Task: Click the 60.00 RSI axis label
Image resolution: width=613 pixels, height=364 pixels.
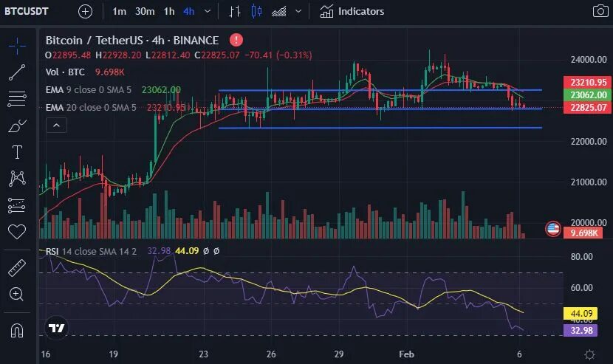Action: point(581,288)
